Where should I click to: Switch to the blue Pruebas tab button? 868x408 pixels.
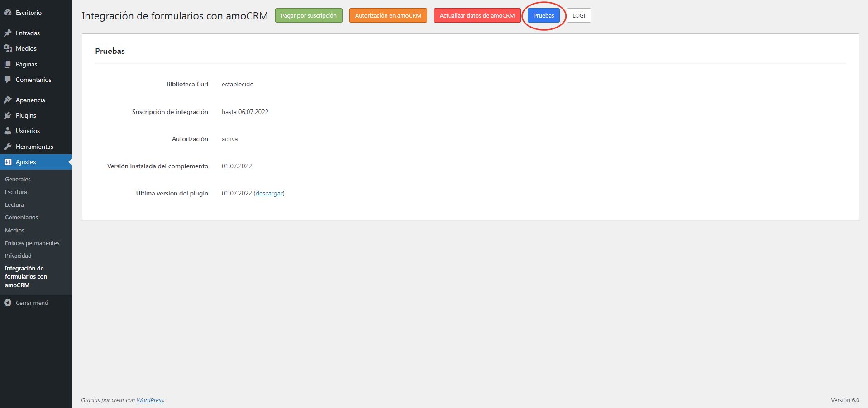coord(544,15)
